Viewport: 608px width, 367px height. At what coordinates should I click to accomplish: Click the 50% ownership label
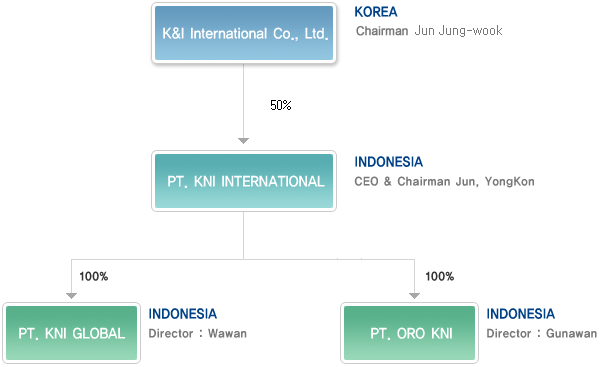(281, 105)
